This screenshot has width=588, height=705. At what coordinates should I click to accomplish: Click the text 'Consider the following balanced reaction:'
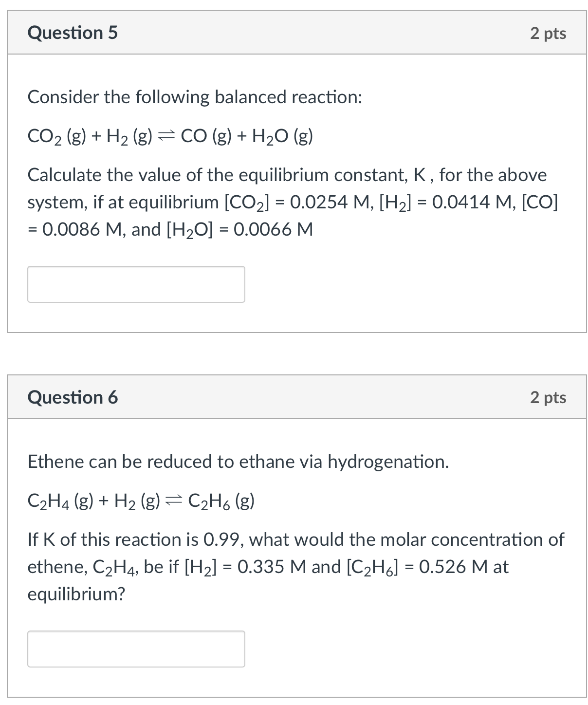coord(195,97)
